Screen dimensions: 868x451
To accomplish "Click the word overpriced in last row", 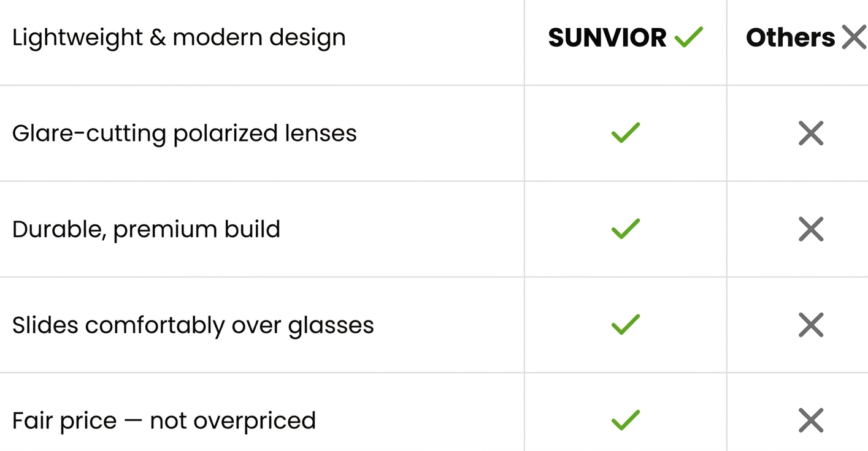I will point(255,422).
